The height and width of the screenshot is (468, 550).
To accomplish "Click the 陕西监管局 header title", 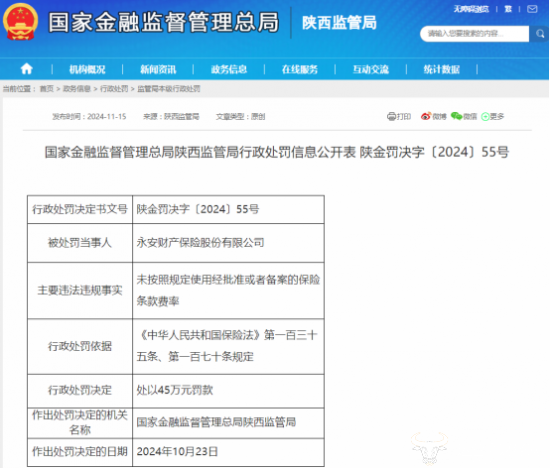I will [x=339, y=22].
